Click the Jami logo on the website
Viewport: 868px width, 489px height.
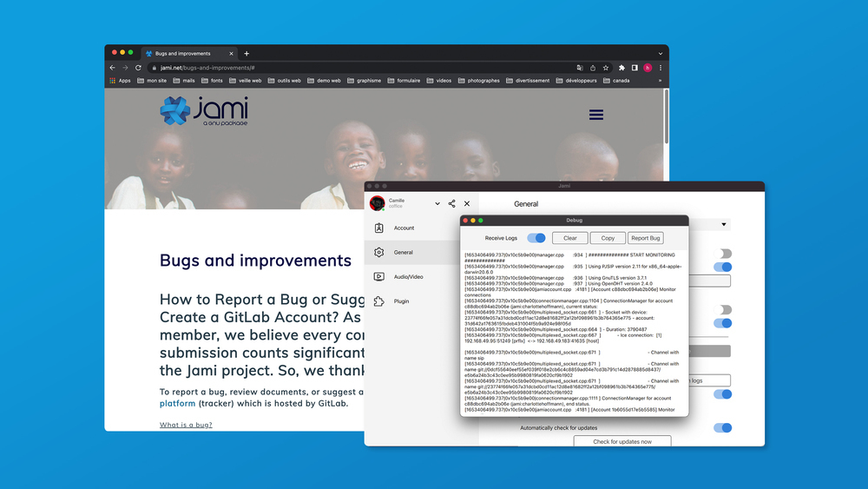pos(204,111)
